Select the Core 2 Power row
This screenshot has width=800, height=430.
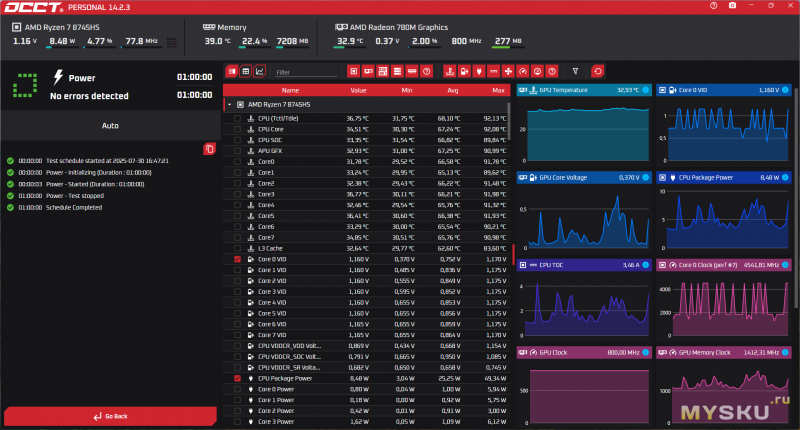coord(366,411)
